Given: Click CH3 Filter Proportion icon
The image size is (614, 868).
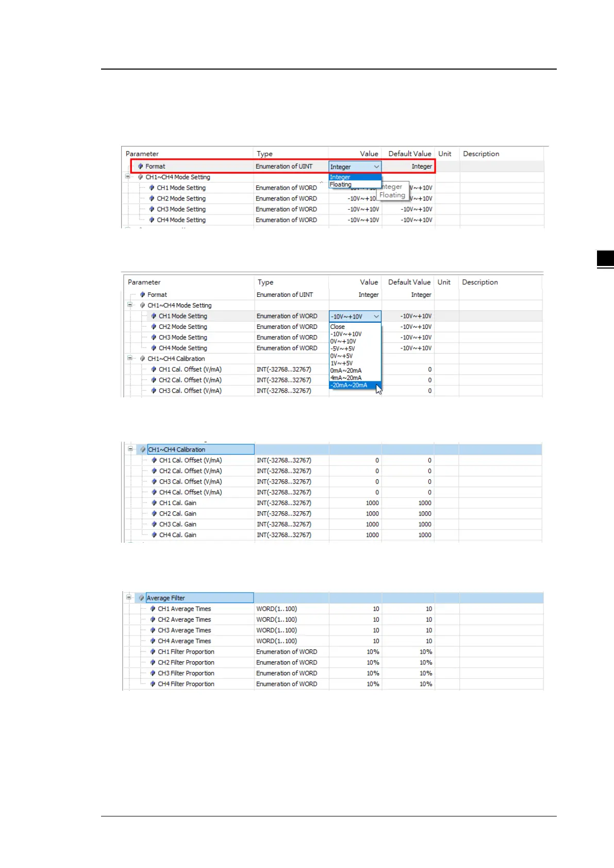Looking at the screenshot, I should click(153, 673).
